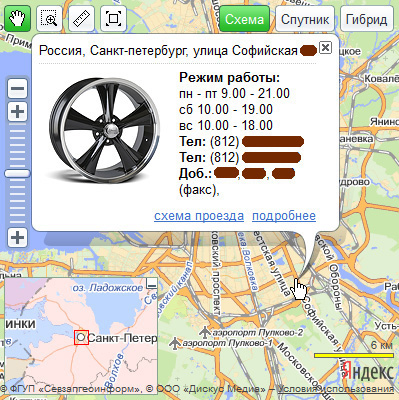
Task: Switch map view to Схема
Action: click(244, 19)
